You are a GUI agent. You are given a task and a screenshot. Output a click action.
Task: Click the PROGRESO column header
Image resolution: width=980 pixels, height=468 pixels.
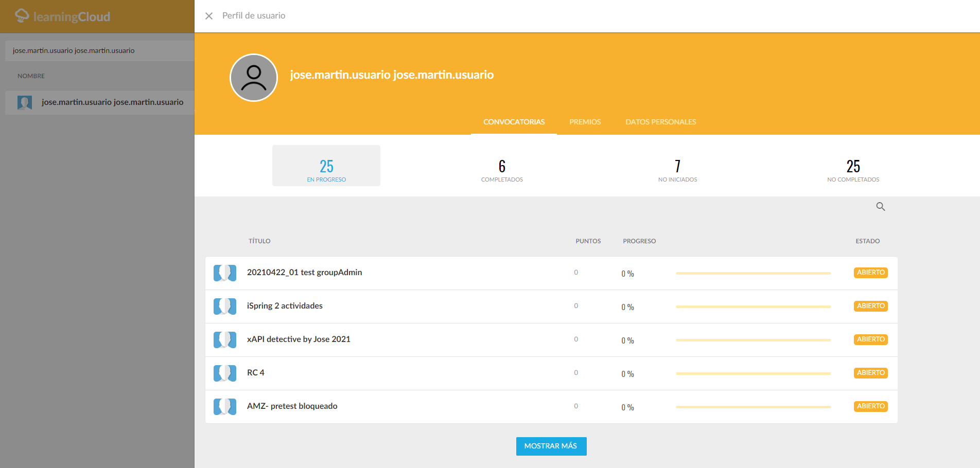[x=639, y=241]
